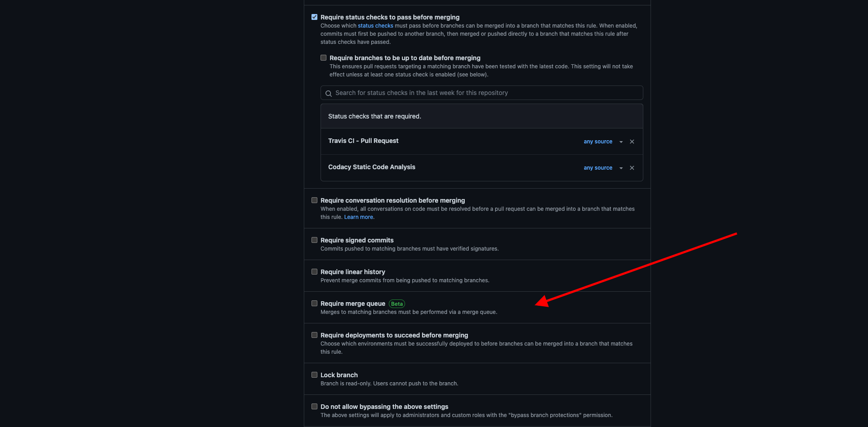Click the status checks search input field
868x427 pixels.
click(x=452, y=93)
